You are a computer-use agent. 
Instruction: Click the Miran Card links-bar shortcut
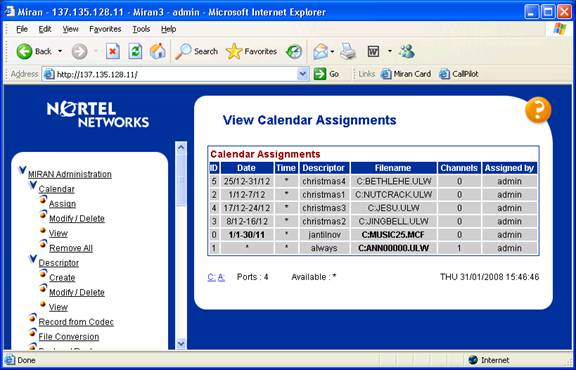(x=406, y=74)
